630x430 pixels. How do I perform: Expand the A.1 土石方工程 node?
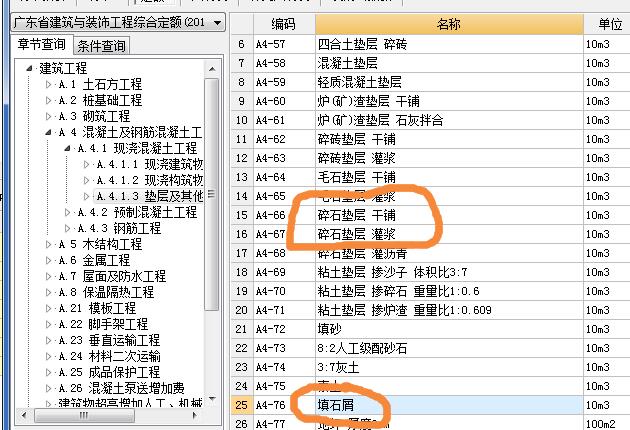[x=48, y=84]
